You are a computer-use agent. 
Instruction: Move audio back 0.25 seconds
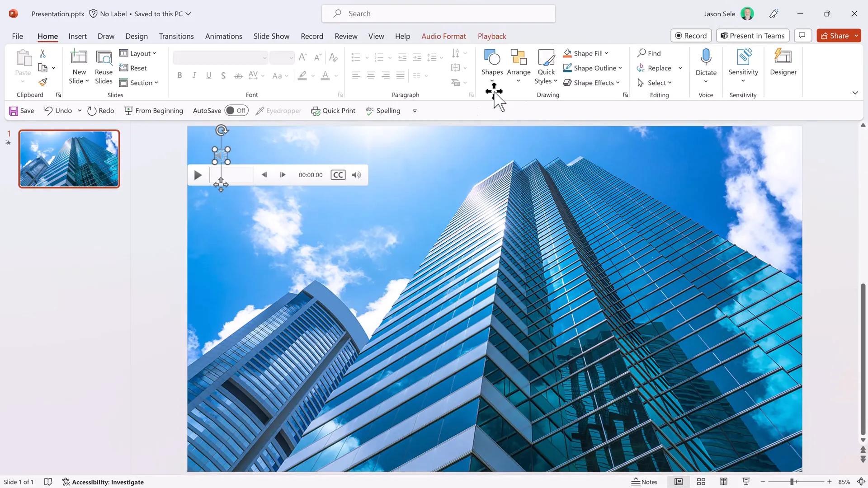click(264, 175)
